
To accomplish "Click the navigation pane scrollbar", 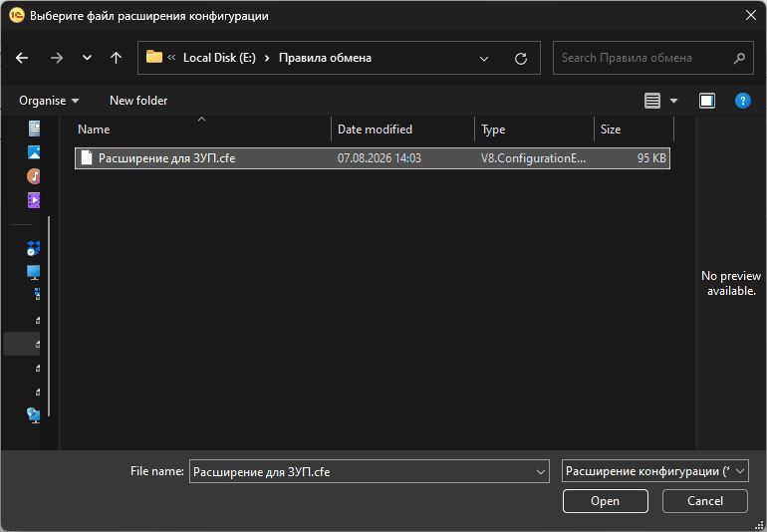I will pyautogui.click(x=49, y=316).
